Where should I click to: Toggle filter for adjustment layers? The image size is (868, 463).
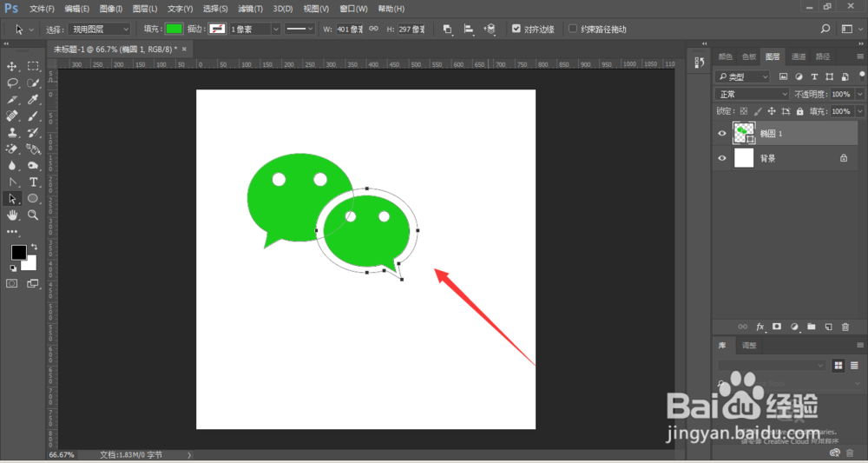(799, 77)
